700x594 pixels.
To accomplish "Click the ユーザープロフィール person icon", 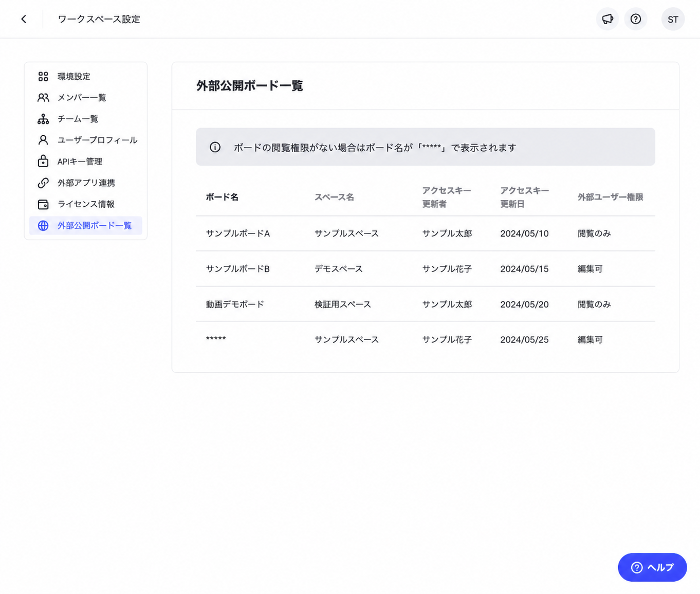I will point(43,140).
